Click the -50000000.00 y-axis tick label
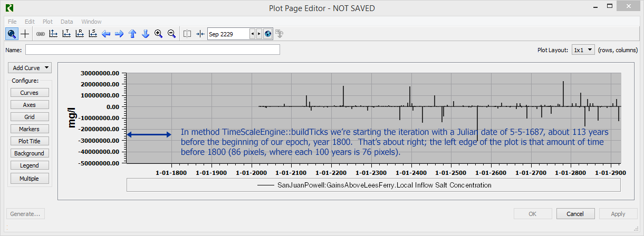The width and height of the screenshot is (644, 236). pyautogui.click(x=99, y=163)
